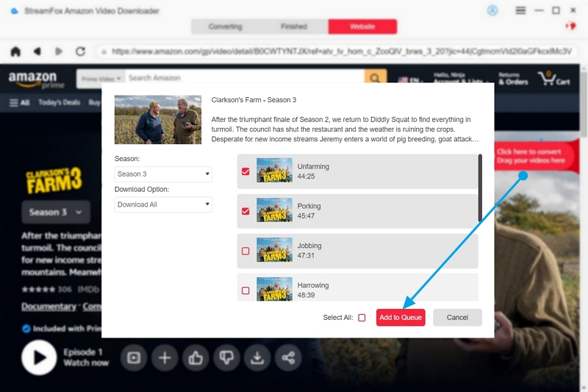
Task: Expand the Season 3 selector on Amazon page
Action: coord(56,212)
